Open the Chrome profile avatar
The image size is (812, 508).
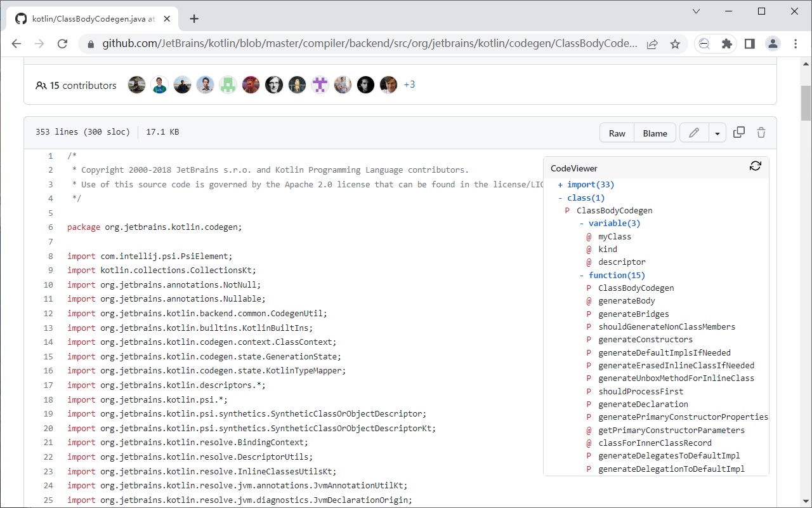point(773,43)
